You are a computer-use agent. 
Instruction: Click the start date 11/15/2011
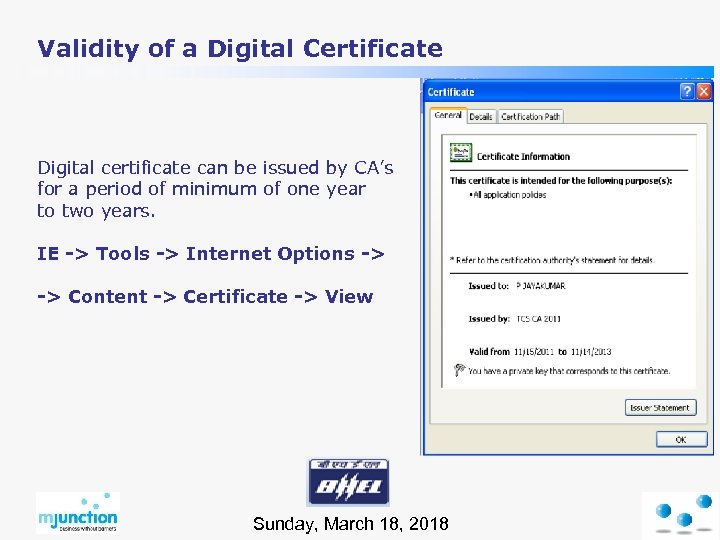[x=534, y=352]
